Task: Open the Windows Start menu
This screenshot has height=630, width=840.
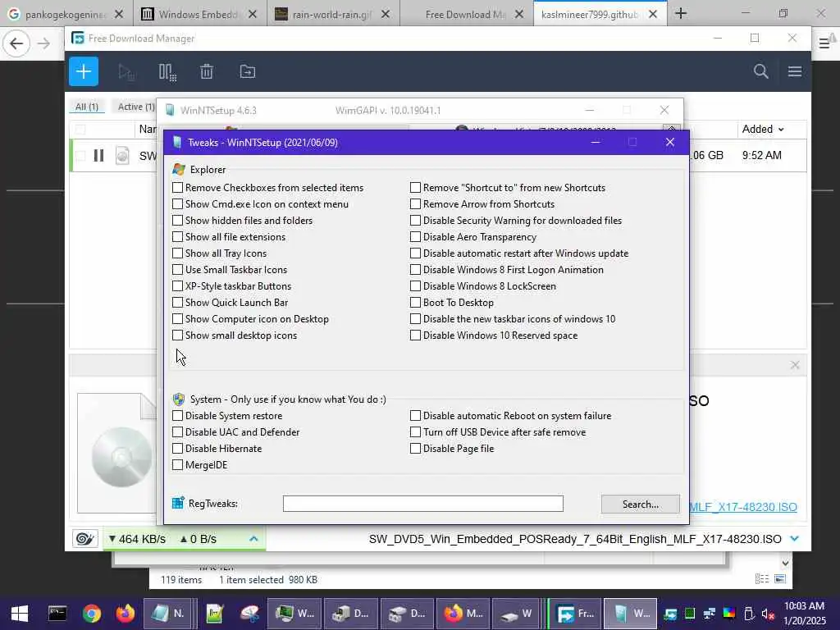Action: coord(20,614)
